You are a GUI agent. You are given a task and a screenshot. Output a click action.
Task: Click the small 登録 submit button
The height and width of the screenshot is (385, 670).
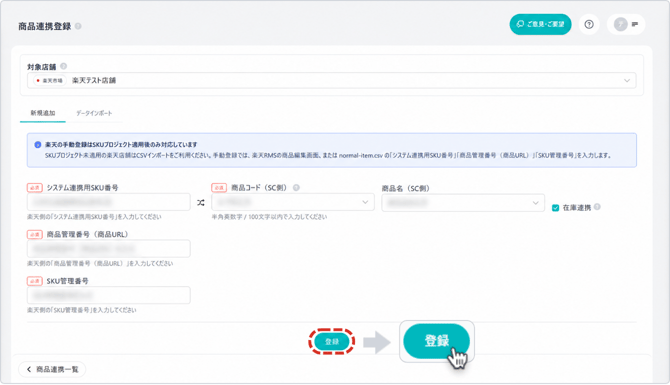coord(332,341)
